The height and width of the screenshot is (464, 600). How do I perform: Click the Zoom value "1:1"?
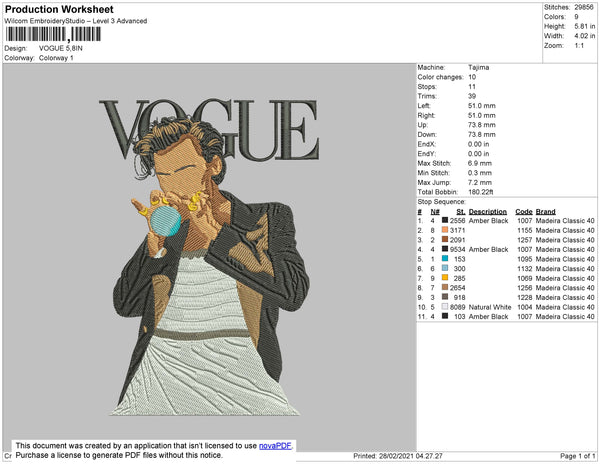point(579,46)
